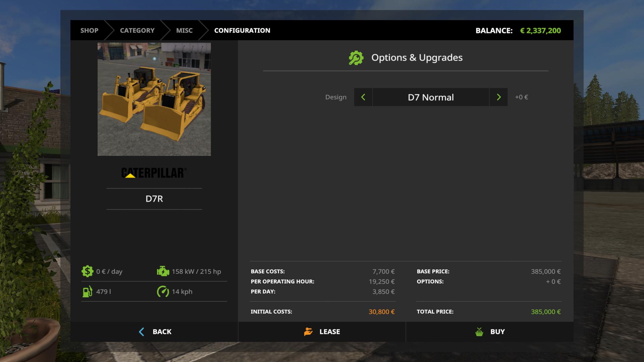Click the D7 Normal design selector
This screenshot has height=362, width=644.
431,97
